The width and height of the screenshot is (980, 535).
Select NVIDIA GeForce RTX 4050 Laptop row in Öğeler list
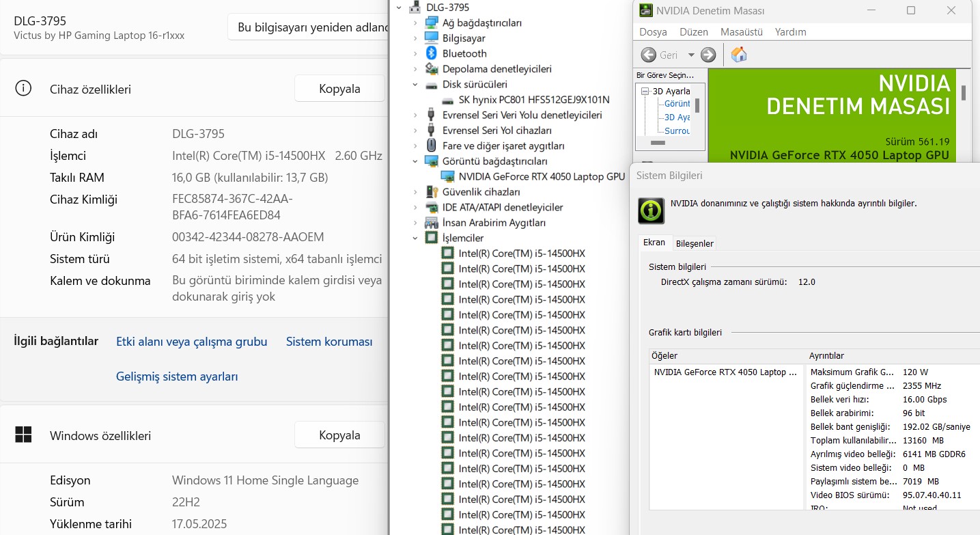[x=725, y=372]
